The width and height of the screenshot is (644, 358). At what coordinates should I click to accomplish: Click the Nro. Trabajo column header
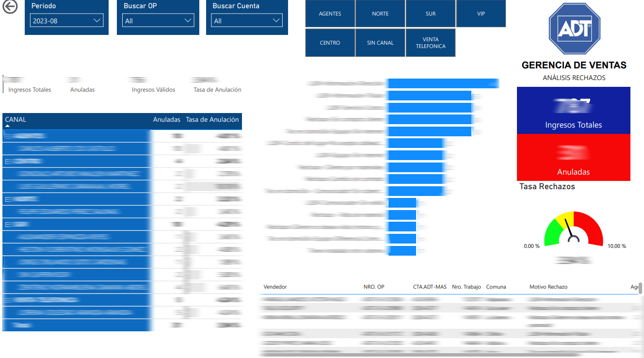467,287
